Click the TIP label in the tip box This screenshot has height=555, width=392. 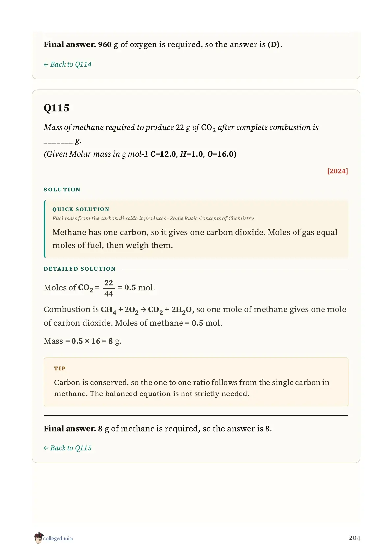pyautogui.click(x=60, y=368)
